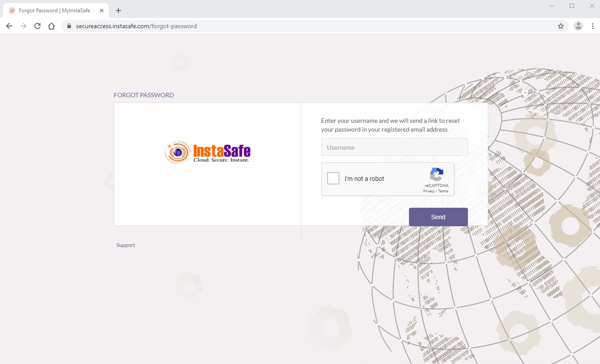This screenshot has height=364, width=600.
Task: Open the Chrome three-dot menu
Action: (592, 26)
